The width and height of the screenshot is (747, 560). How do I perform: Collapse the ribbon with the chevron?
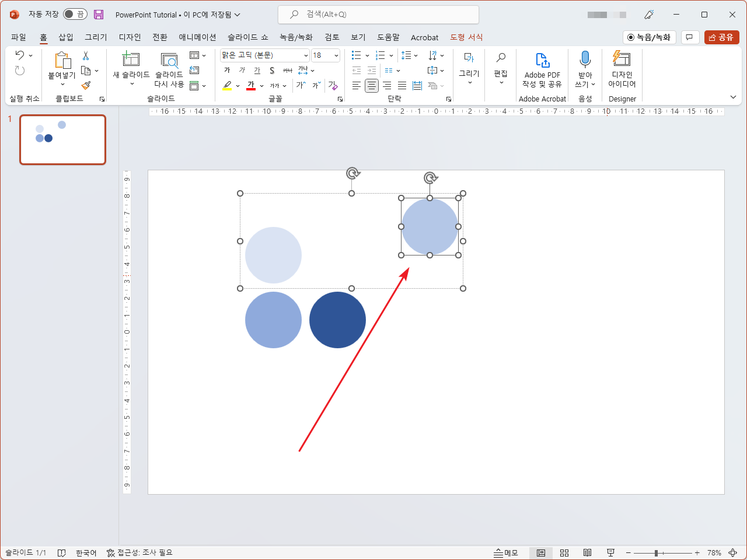[x=734, y=97]
